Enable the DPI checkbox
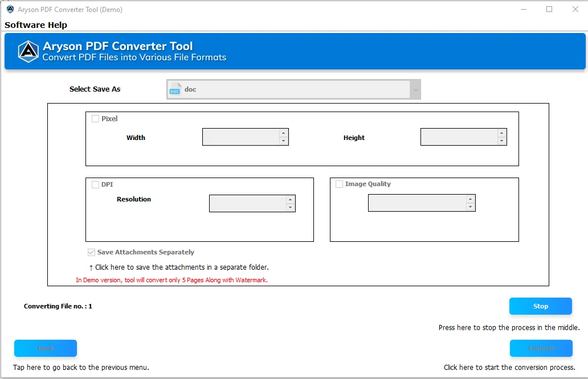This screenshot has height=379, width=588. 95,184
